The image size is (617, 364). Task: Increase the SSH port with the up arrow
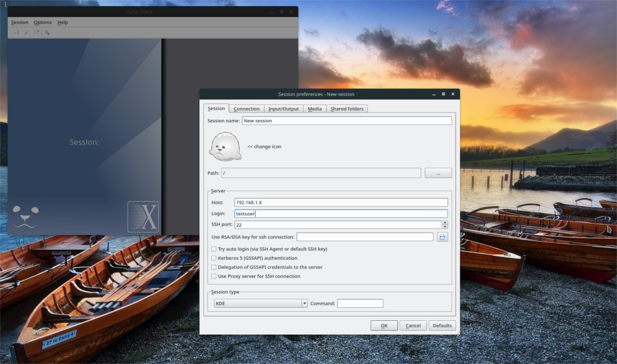pos(445,223)
